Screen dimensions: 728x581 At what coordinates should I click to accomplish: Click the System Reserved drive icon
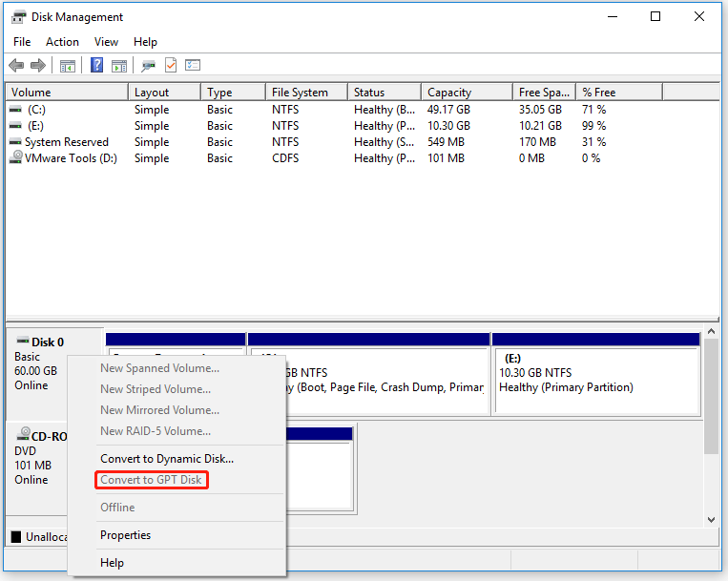(16, 142)
